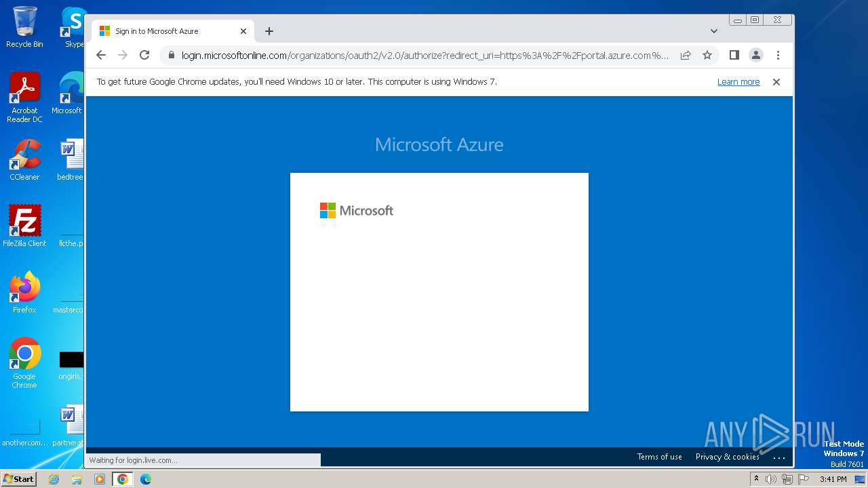The height and width of the screenshot is (488, 868).
Task: Close the Sign in to Microsoft Azure tab
Action: pyautogui.click(x=243, y=31)
